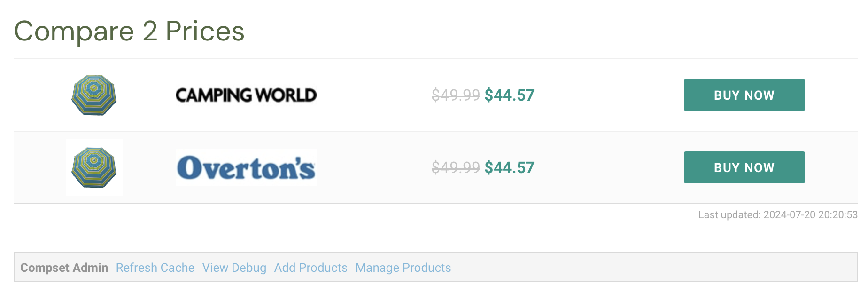
Task: Buy now from Camping World
Action: tap(744, 95)
